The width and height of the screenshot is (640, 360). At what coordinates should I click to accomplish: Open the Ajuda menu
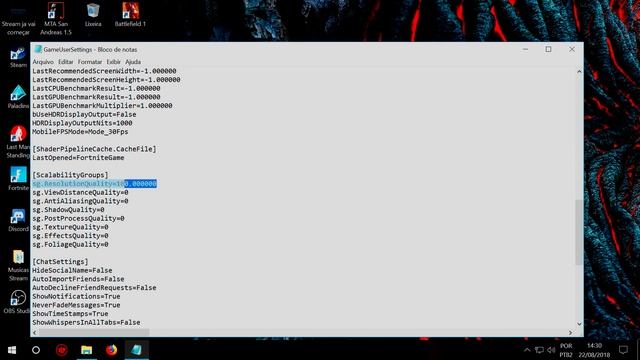pos(133,62)
